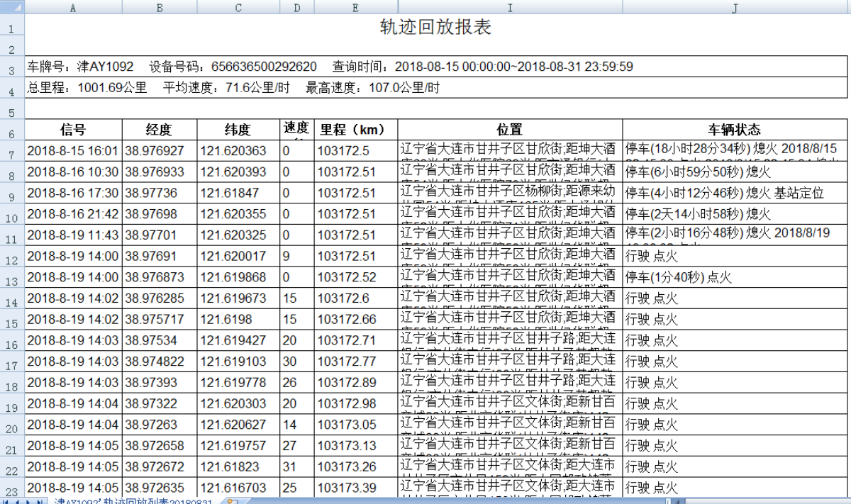Click the Insert Worksheet icon beside sheet tab
851x504 pixels.
click(233, 501)
